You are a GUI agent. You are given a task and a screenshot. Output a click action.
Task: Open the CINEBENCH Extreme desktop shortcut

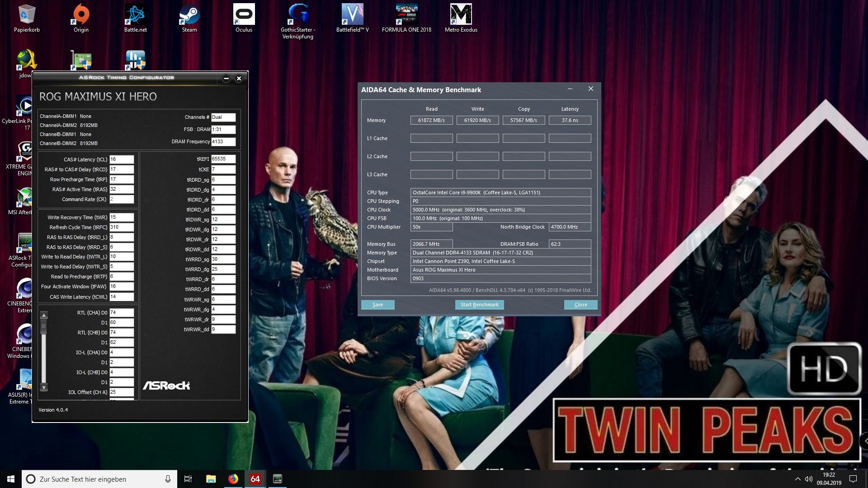tap(20, 296)
